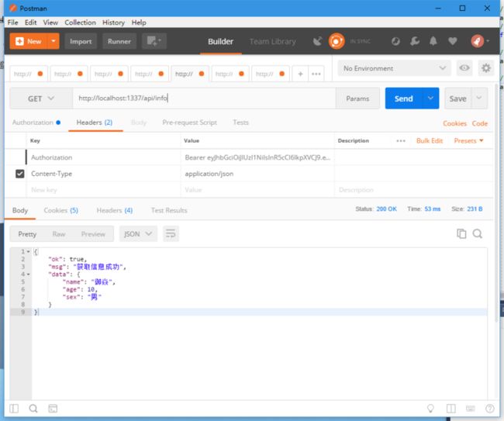Click the search response icon
This screenshot has height=421, width=504.
pos(478,233)
